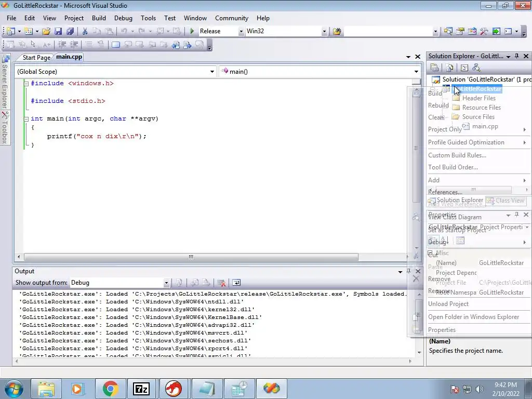Open the Tools menu
Image resolution: width=532 pixels, height=399 pixels.
tap(148, 18)
